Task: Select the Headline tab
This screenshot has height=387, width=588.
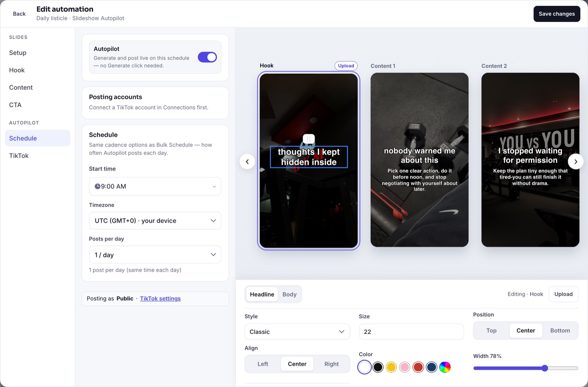Action: coord(262,294)
